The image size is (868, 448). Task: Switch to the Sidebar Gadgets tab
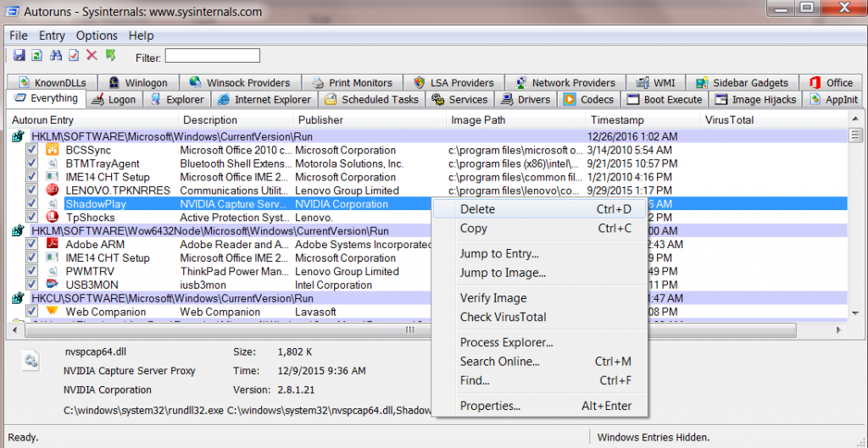(x=743, y=82)
